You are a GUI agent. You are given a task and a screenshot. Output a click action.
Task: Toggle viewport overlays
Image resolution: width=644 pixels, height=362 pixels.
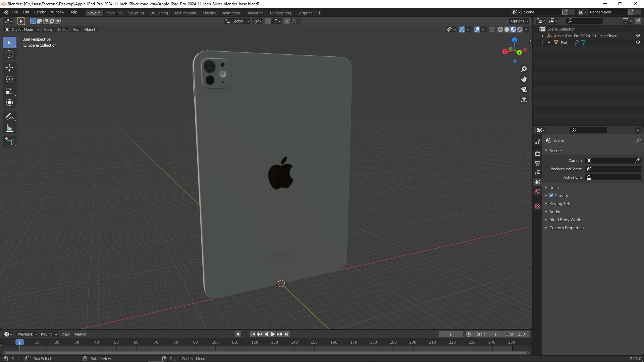click(x=477, y=29)
